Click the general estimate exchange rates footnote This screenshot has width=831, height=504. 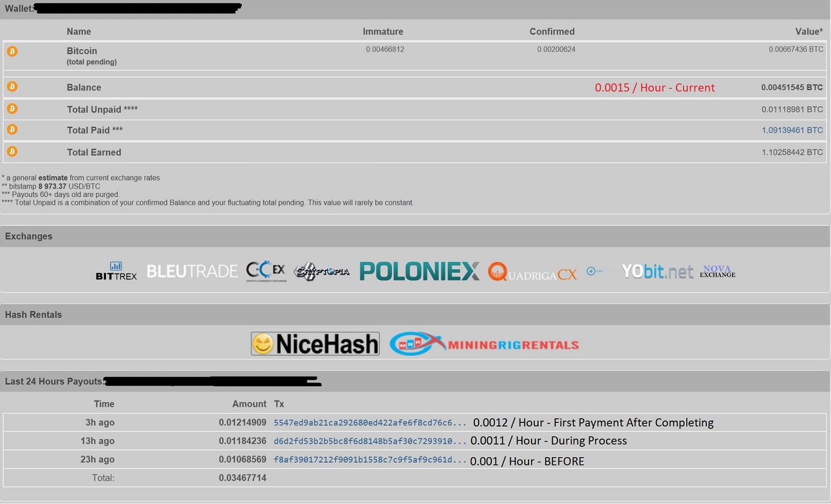click(81, 178)
